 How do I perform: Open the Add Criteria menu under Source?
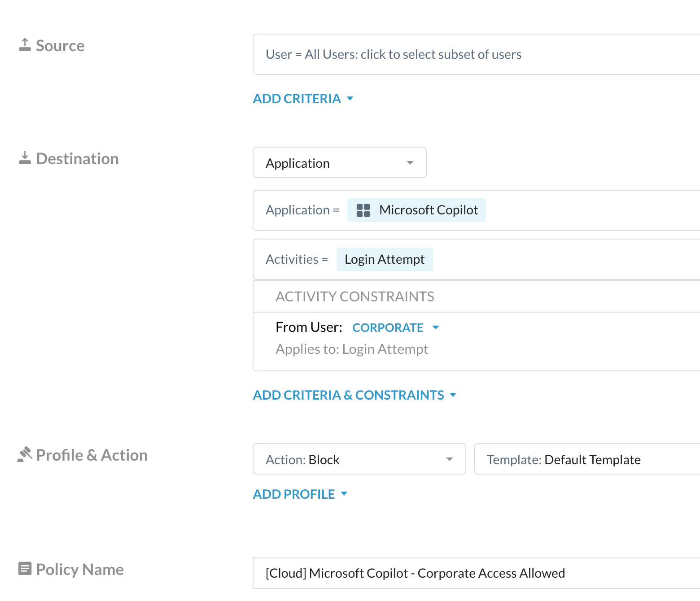[x=303, y=99]
